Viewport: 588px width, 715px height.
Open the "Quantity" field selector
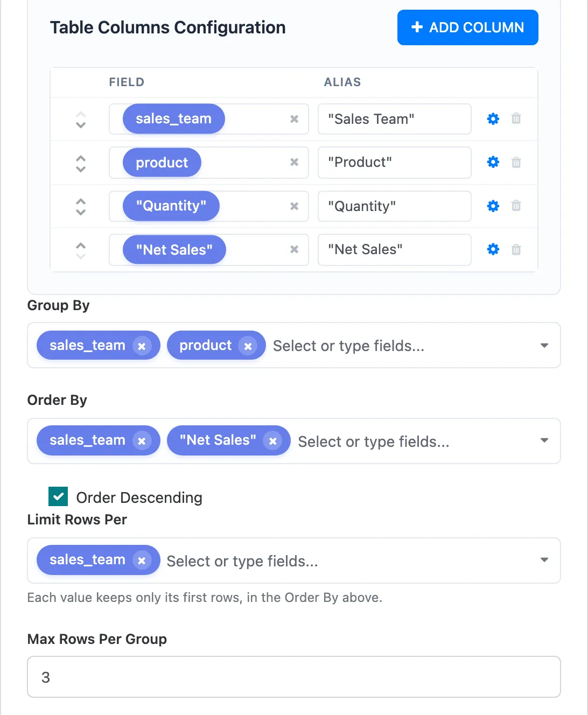click(x=209, y=206)
